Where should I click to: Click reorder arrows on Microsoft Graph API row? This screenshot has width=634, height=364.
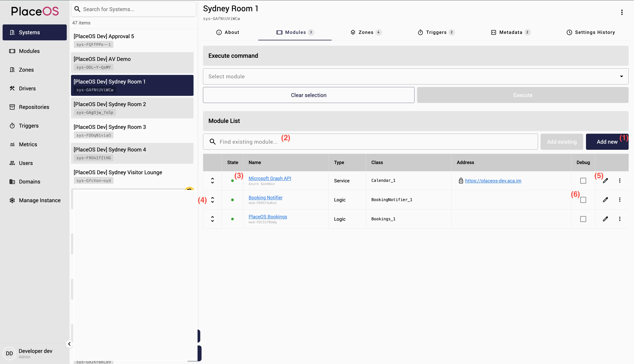click(x=212, y=181)
